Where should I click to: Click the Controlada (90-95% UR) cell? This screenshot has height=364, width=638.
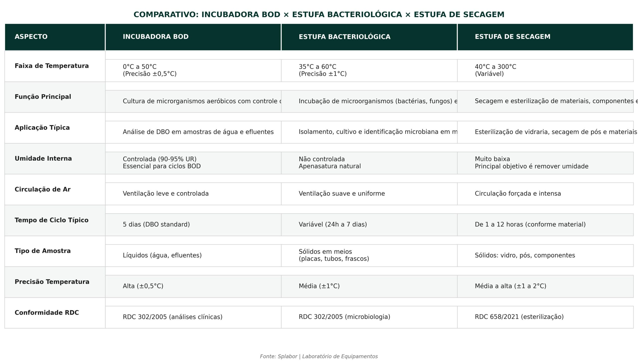pyautogui.click(x=193, y=163)
